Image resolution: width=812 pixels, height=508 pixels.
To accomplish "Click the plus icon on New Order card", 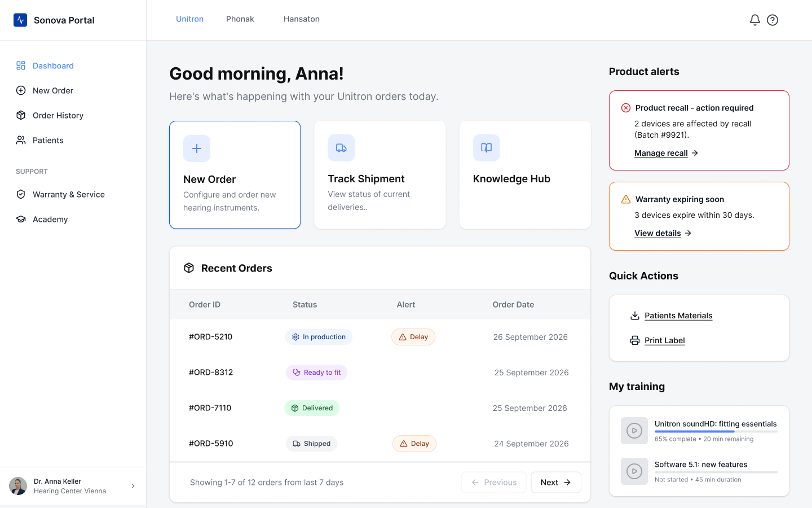I will coord(197,148).
